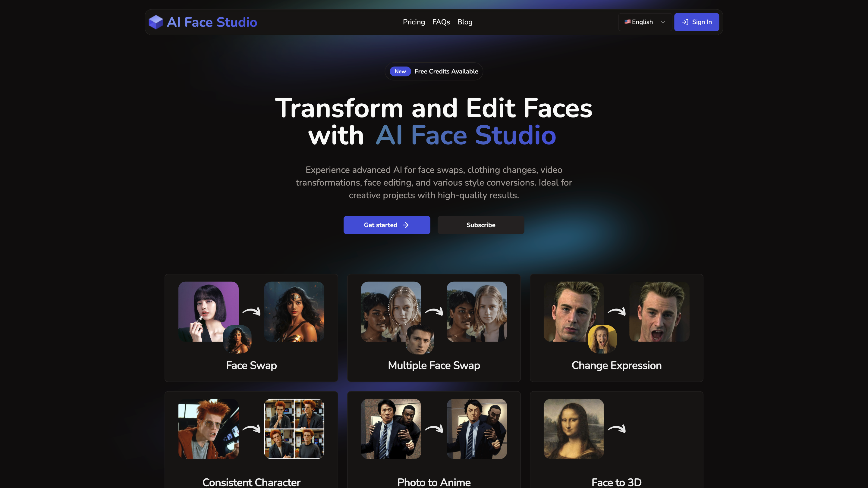Click the AI Face Studio logo icon
Viewport: 868px width, 488px height.
coord(156,22)
